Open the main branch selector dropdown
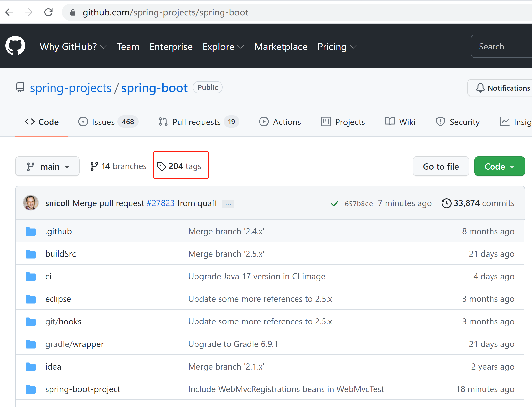Viewport: 532px width, 407px height. point(47,166)
